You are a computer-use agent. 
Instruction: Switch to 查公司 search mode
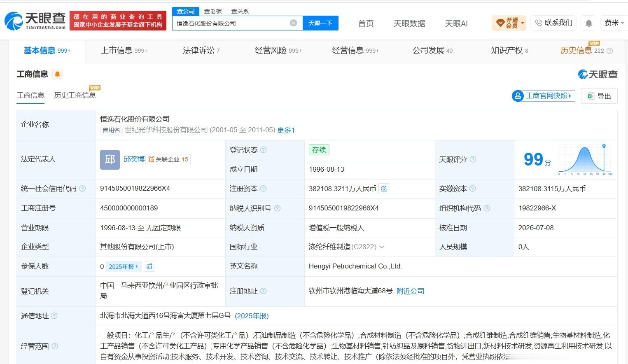(x=186, y=11)
